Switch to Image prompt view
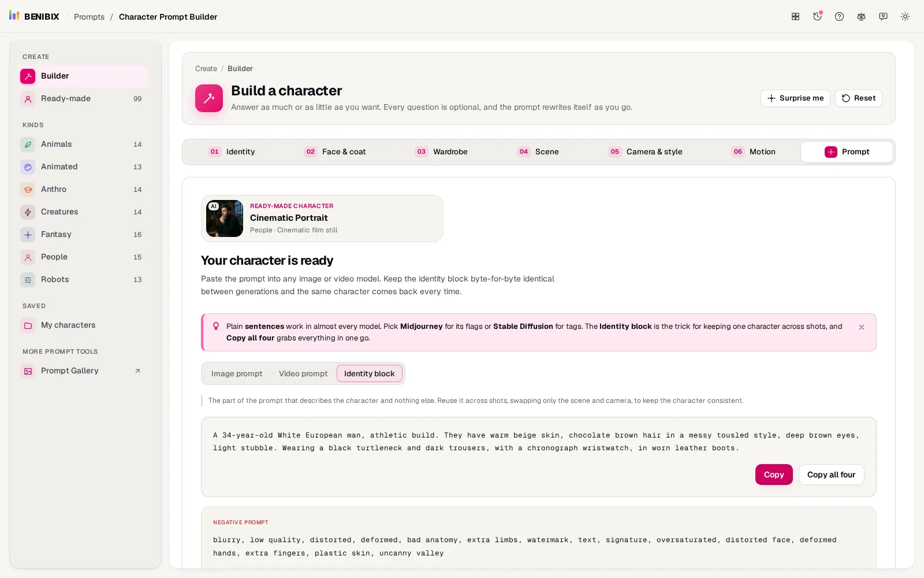 [237, 374]
